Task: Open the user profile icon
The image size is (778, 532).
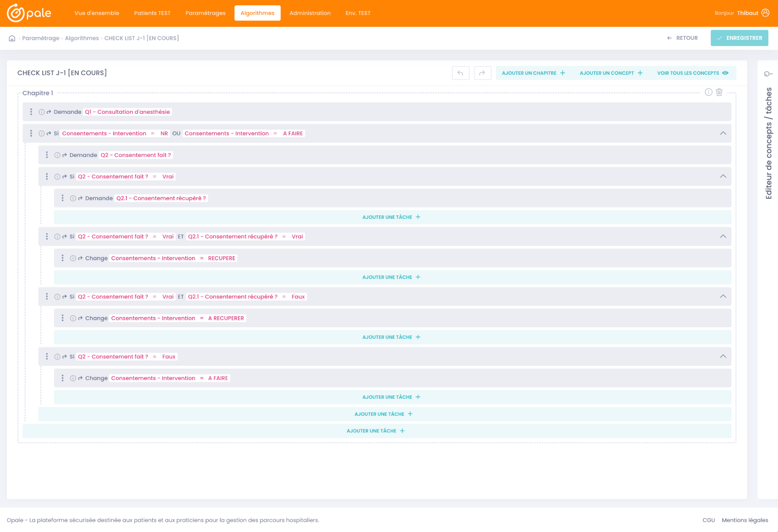Action: pyautogui.click(x=765, y=13)
